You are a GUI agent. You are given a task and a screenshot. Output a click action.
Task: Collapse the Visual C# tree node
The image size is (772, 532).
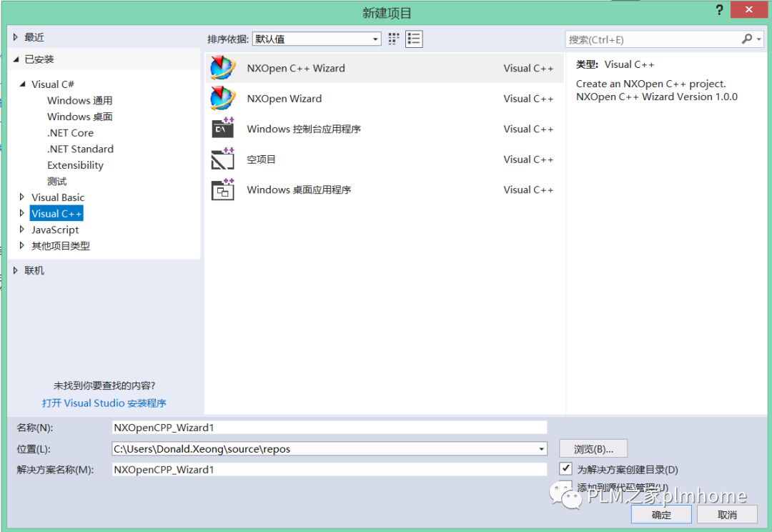(x=22, y=84)
